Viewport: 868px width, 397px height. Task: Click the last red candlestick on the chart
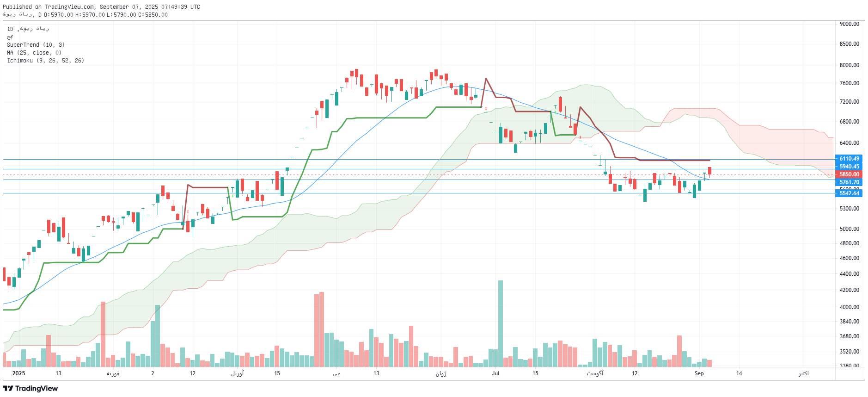[x=709, y=171]
